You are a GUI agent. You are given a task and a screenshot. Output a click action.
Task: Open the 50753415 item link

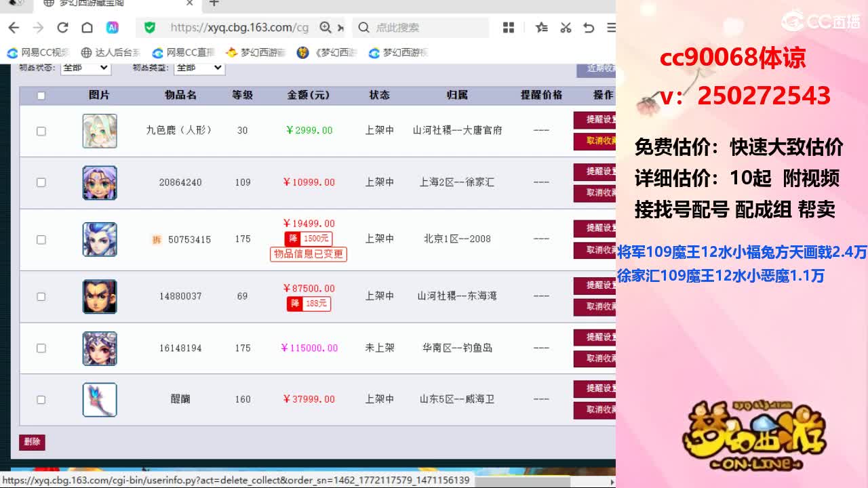[x=189, y=239]
